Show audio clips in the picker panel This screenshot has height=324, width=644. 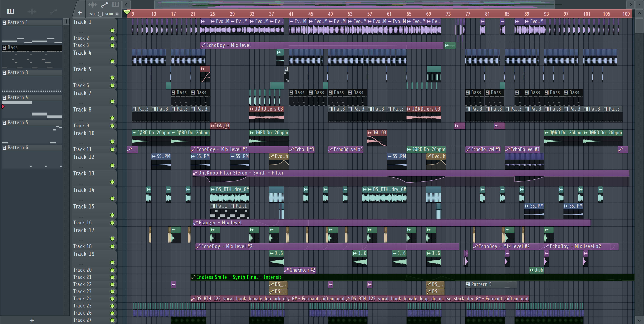pos(32,11)
